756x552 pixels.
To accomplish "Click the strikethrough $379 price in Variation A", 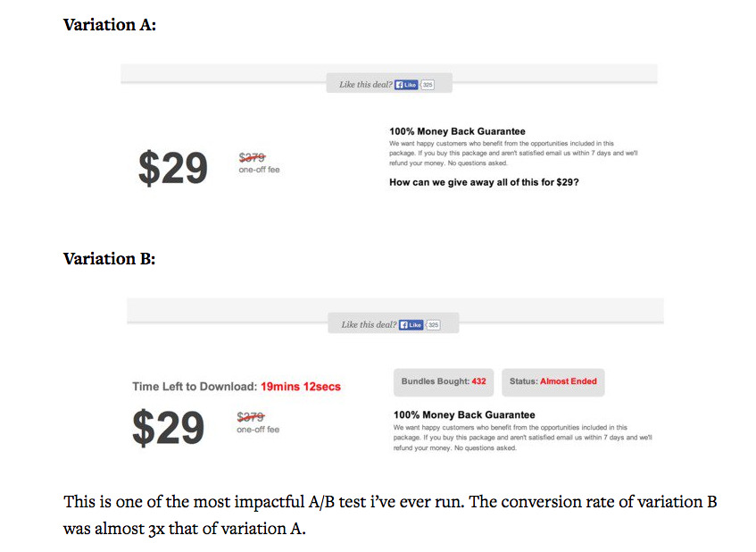I will point(251,158).
